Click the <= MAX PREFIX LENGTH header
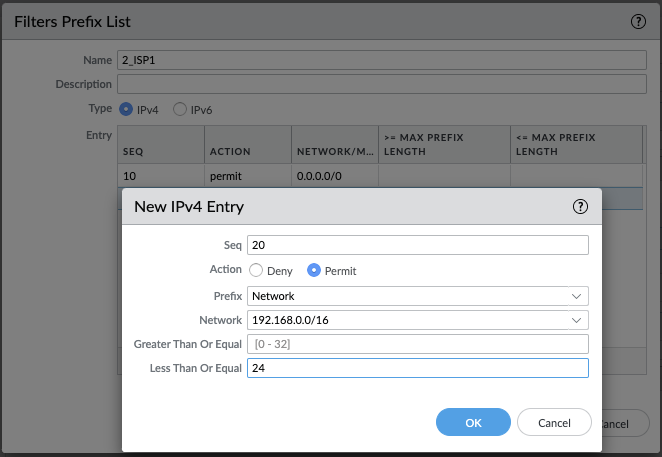This screenshot has width=662, height=457. [x=575, y=143]
